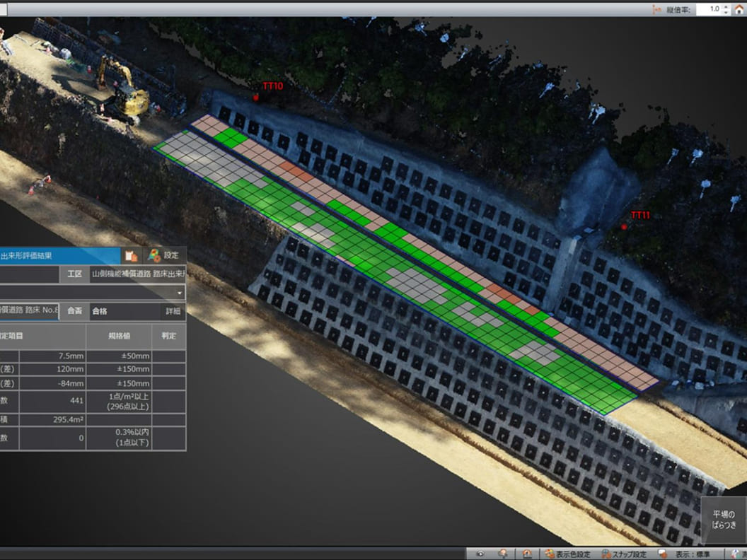Click the vertical scale axis icon beside 縦倍率
The width and height of the screenshot is (747, 560).
click(657, 9)
